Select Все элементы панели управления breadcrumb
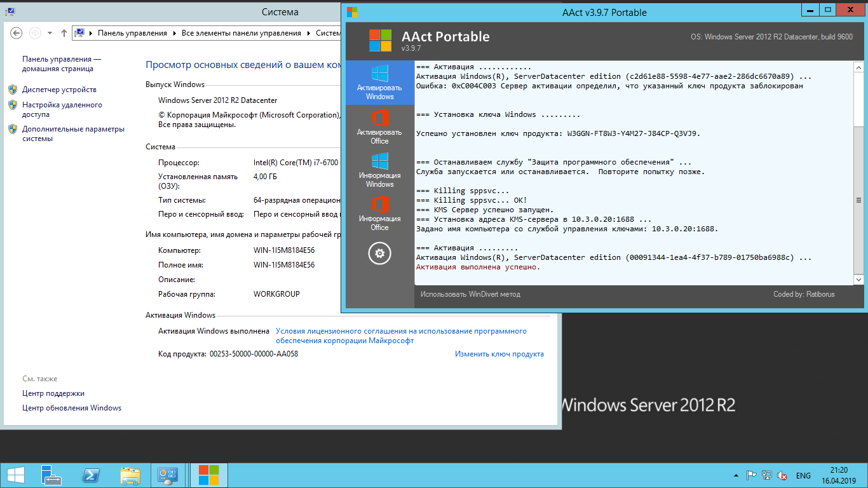The image size is (868, 488). pos(241,33)
